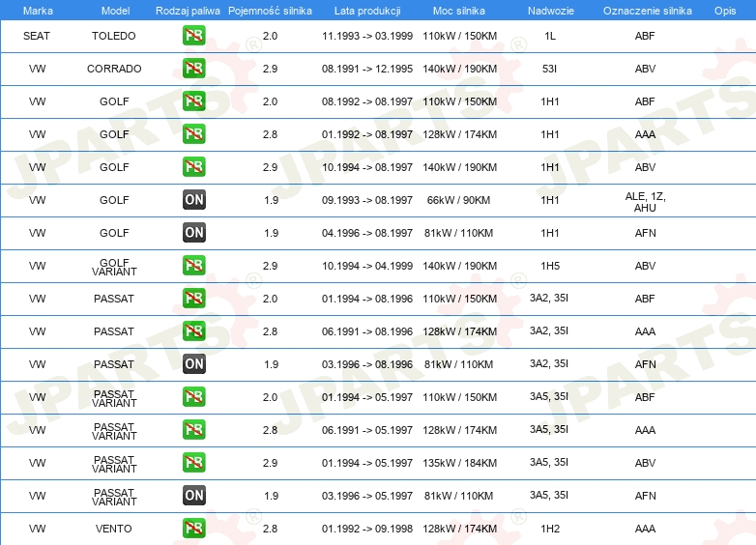The width and height of the screenshot is (756, 545).
Task: Select the petrol icon for VW GOLF 2.0 ABF
Action: pyautogui.click(x=193, y=101)
